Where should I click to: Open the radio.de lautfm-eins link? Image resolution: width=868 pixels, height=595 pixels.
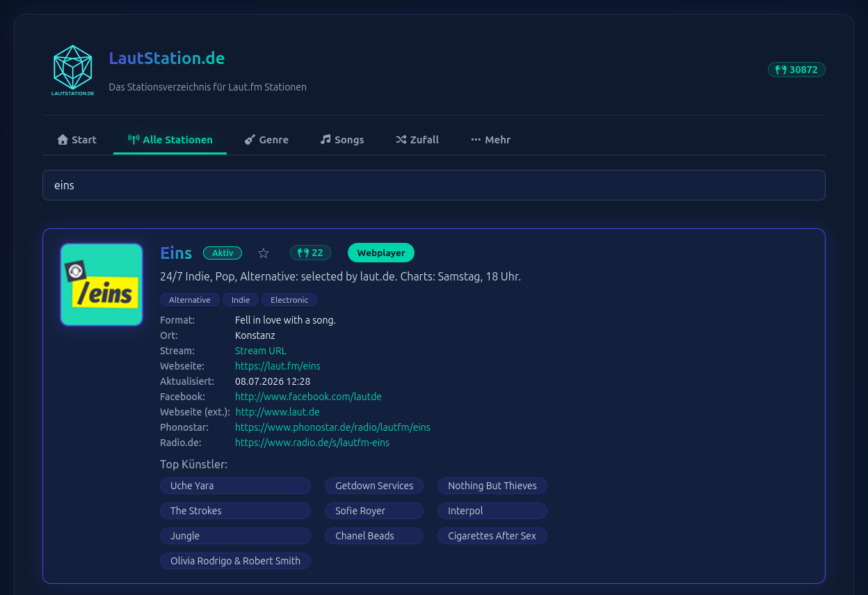coord(312,443)
